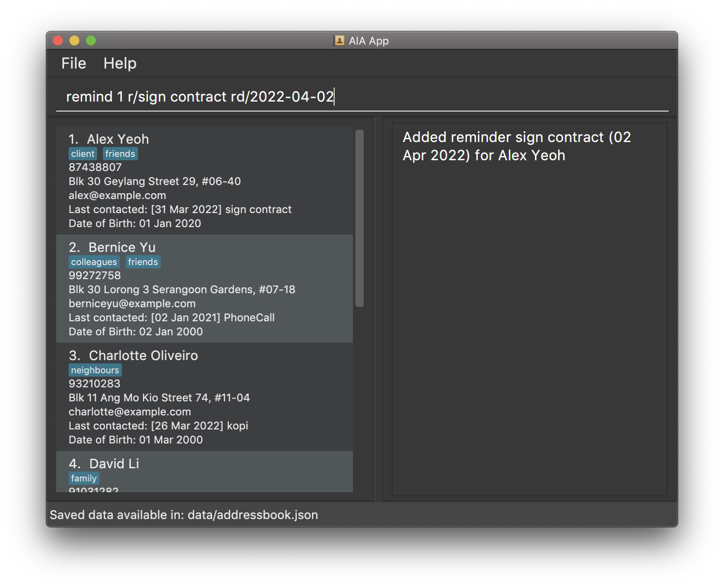Click Alex Yeoh's client tag

click(x=83, y=154)
